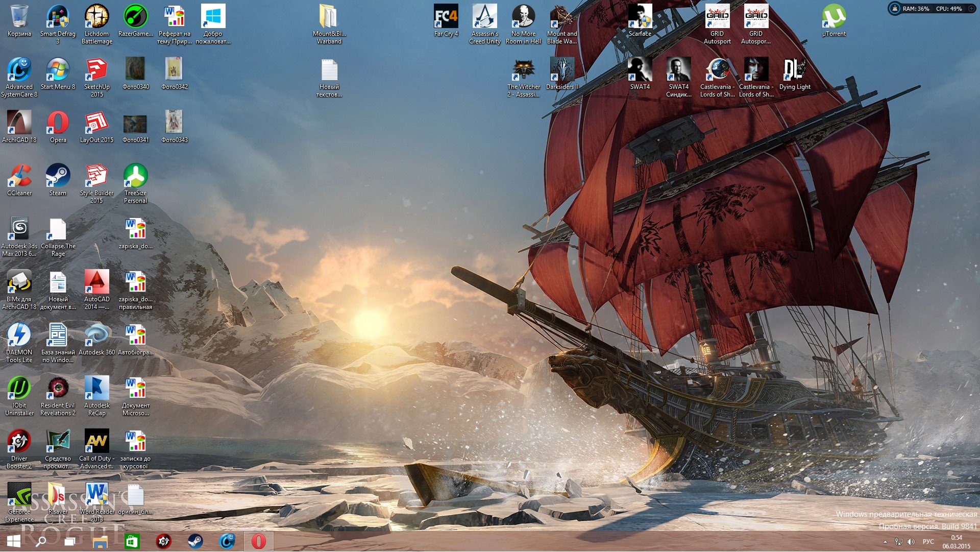This screenshot has width=980, height=552.
Task: Open Opera browser desktop shortcut
Action: pyautogui.click(x=58, y=127)
